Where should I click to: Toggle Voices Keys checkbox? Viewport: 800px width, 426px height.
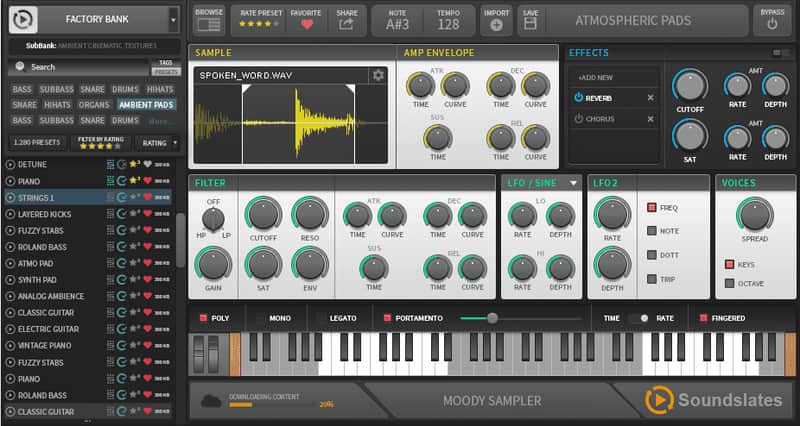(x=730, y=264)
